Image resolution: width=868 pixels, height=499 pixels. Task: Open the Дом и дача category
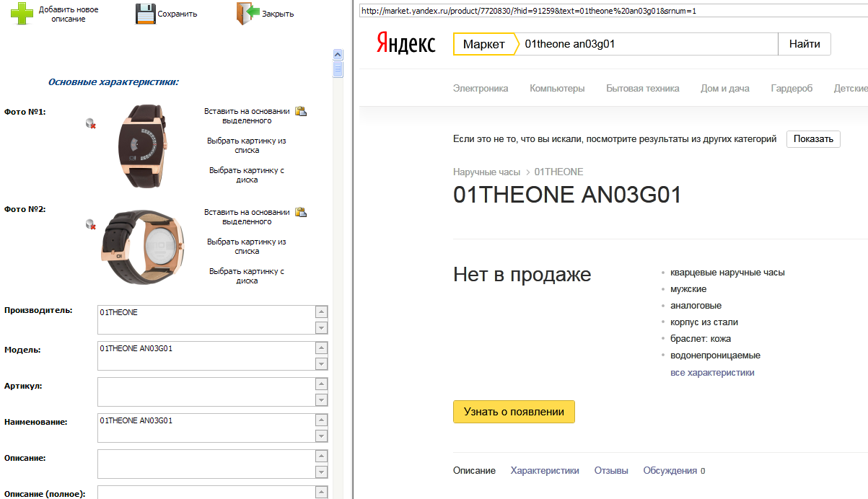[x=725, y=88]
